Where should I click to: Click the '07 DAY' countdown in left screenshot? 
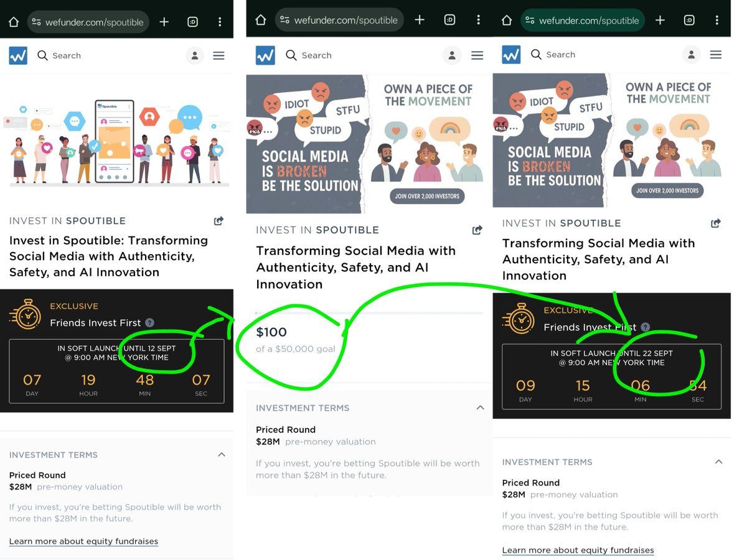[x=32, y=384]
